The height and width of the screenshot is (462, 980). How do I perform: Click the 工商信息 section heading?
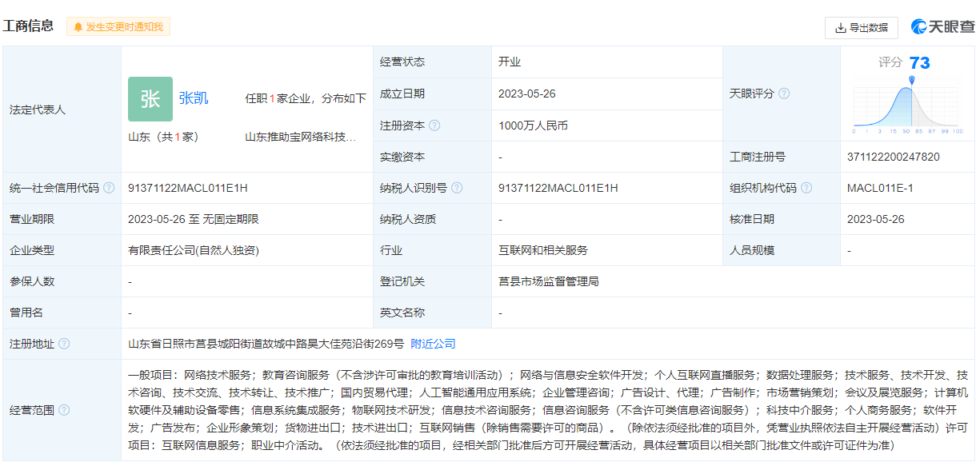click(29, 26)
